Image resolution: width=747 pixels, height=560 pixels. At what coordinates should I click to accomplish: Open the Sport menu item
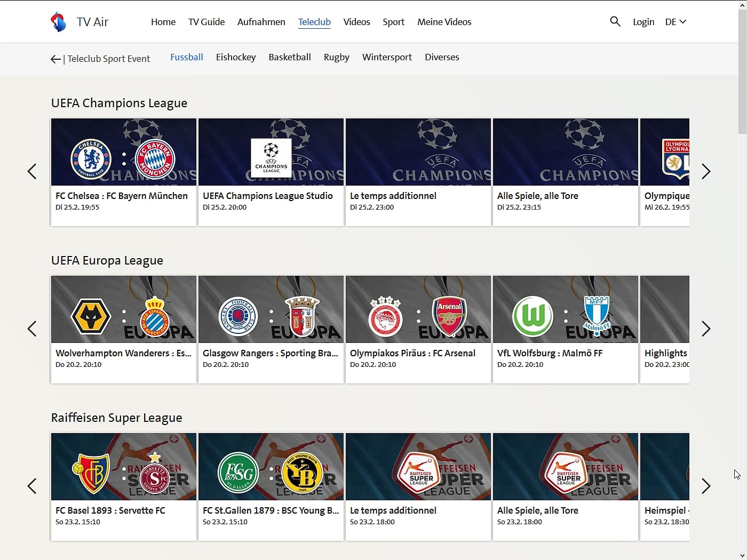click(394, 22)
